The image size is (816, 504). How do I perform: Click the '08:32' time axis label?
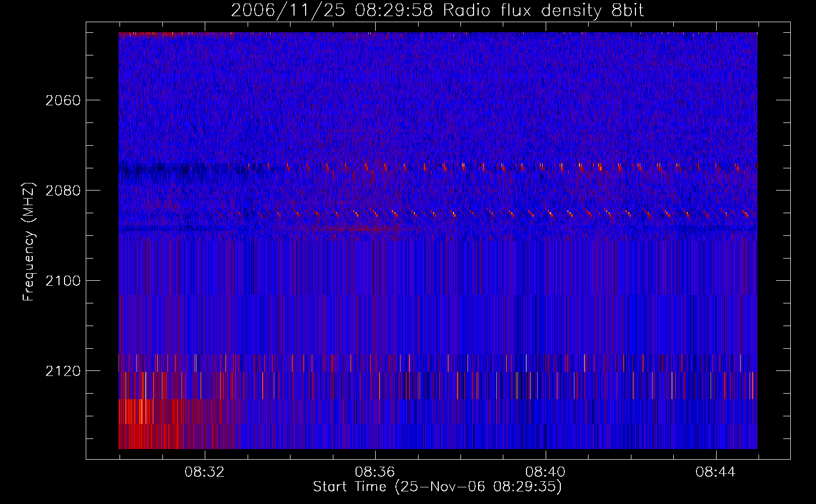(x=204, y=472)
